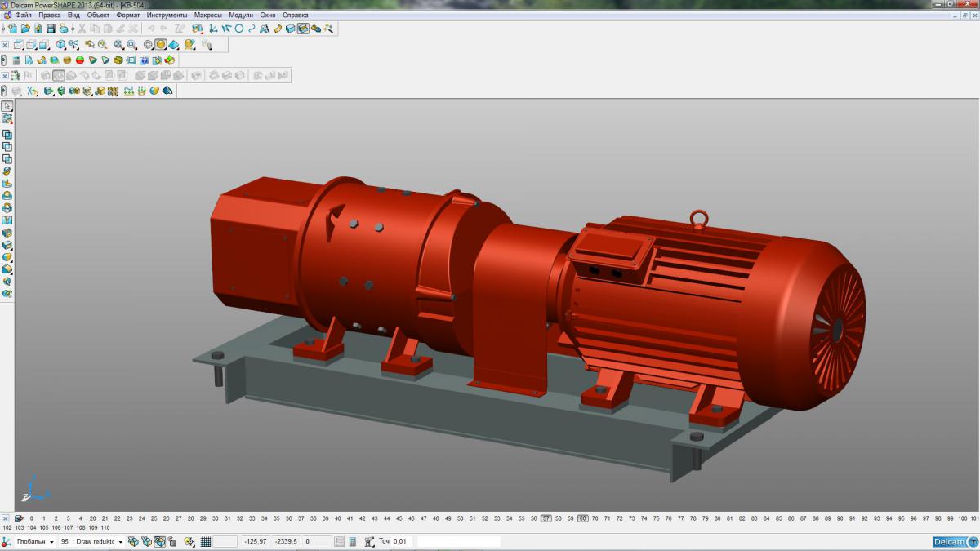Click the workplane icon at status bar start
Screen dimensions: 980x551
(5, 541)
